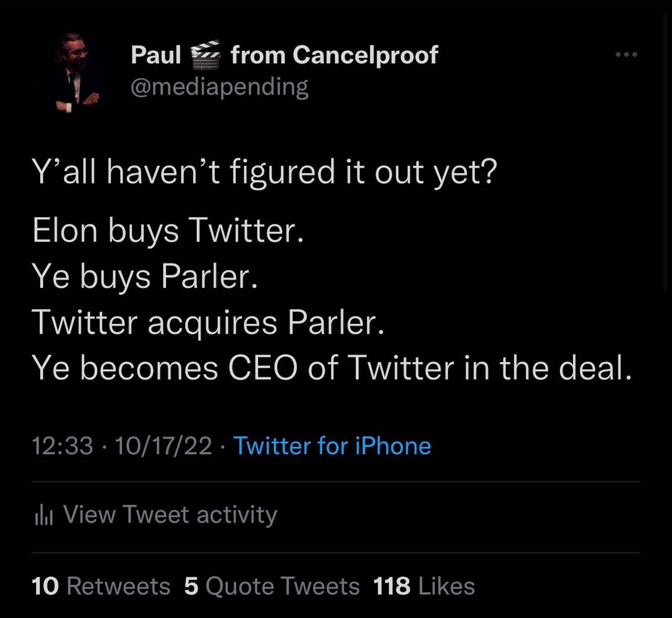Click the @mediapending handle
Image resolution: width=672 pixels, height=618 pixels.
point(219,87)
